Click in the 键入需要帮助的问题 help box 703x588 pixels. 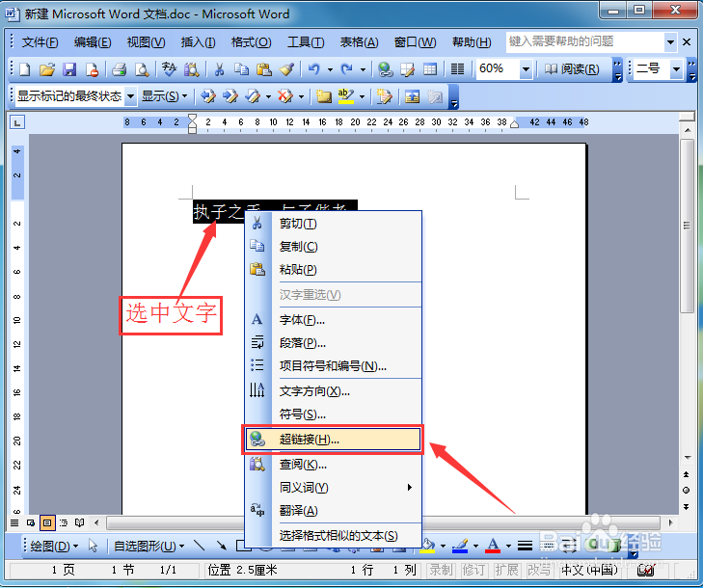click(x=585, y=42)
